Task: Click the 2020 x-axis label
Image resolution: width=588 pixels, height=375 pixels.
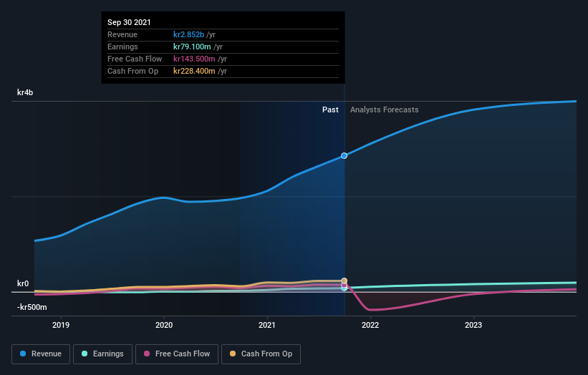Action: (164, 325)
